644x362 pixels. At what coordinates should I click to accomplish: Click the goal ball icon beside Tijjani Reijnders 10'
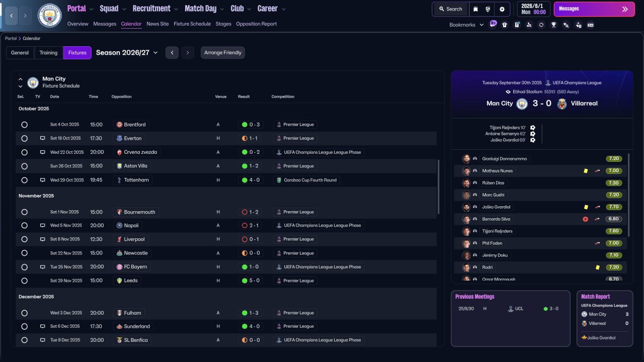[x=533, y=128]
